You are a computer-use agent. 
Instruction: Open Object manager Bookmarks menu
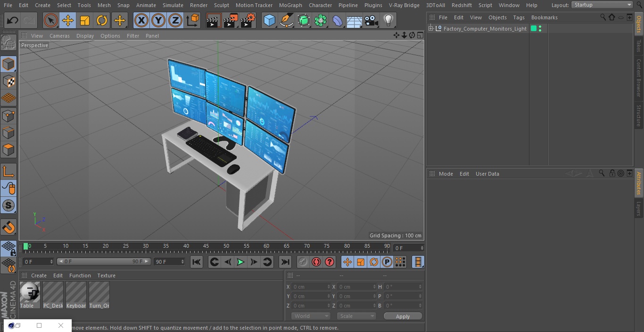544,17
